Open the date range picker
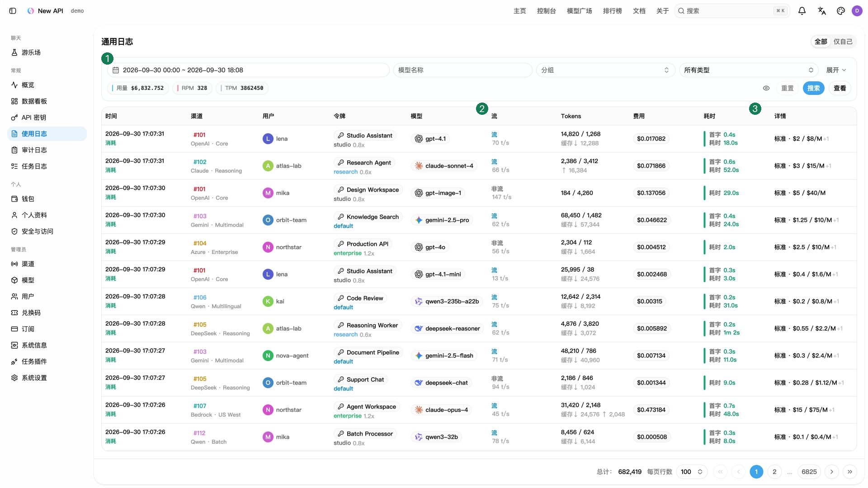Screen dimensions: 868x488 click(x=248, y=70)
